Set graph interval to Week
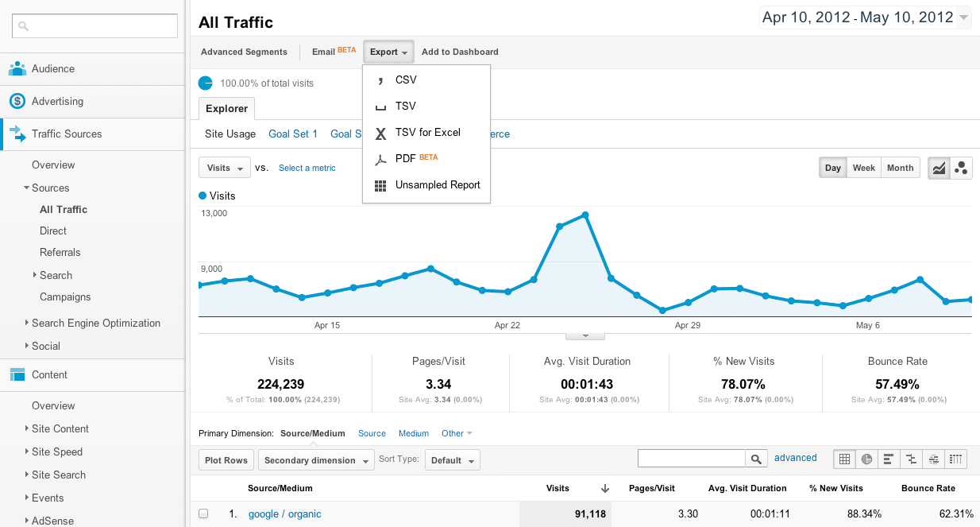This screenshot has width=980, height=527. click(863, 168)
